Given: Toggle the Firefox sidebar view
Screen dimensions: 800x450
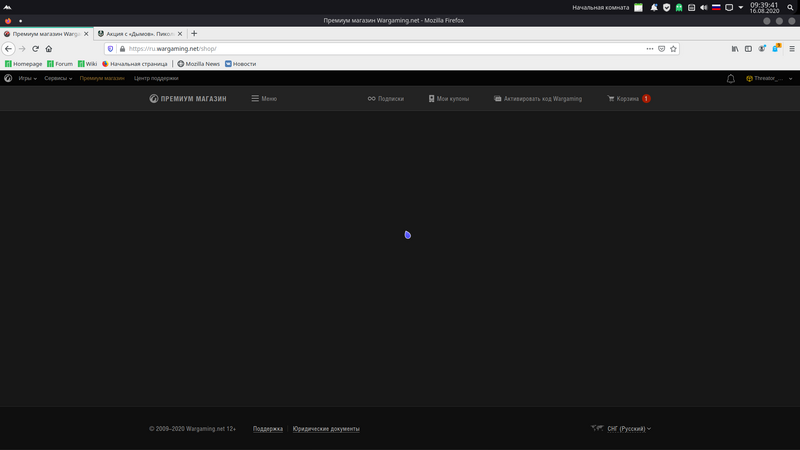Looking at the screenshot, I should (748, 49).
